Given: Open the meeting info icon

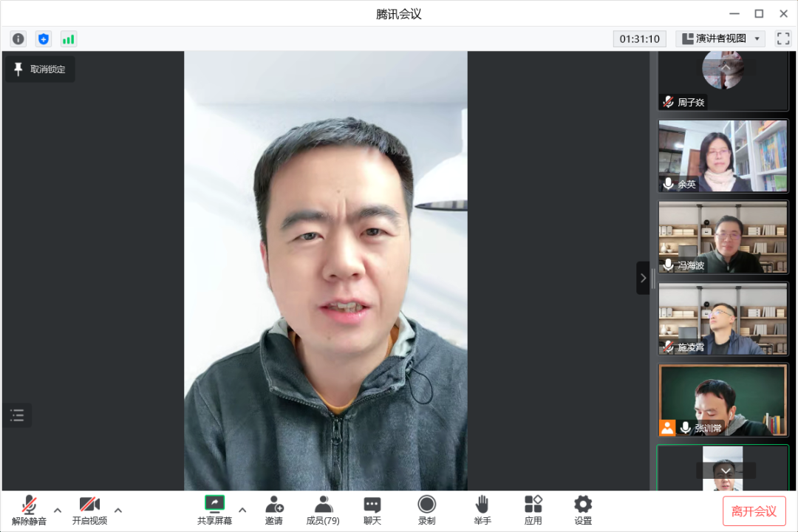Looking at the screenshot, I should coord(18,39).
